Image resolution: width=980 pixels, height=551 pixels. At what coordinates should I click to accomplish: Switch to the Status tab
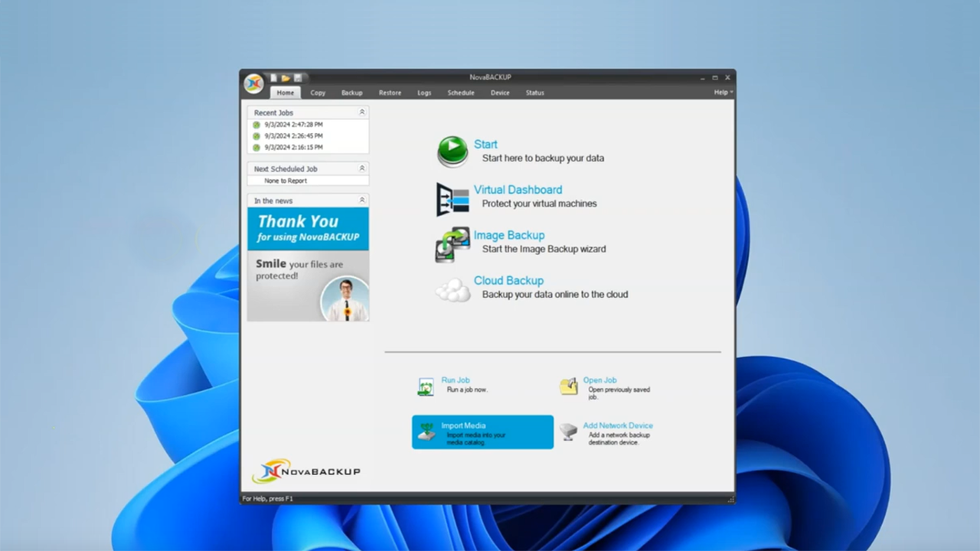(535, 93)
